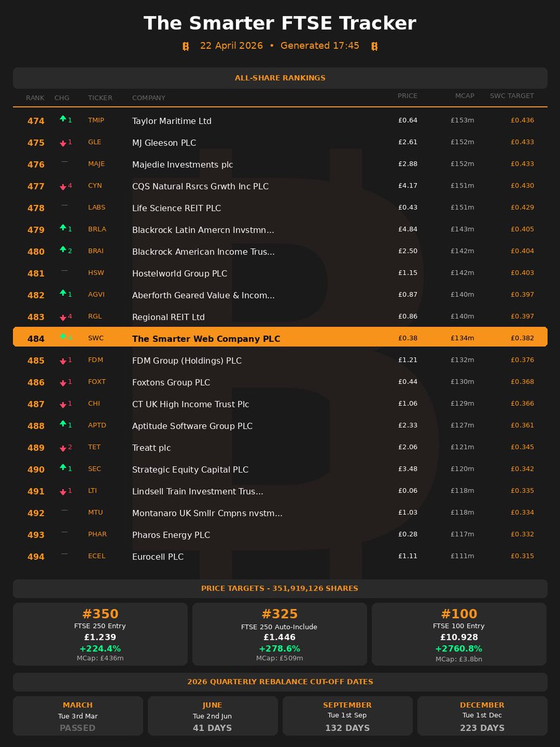560x747 pixels.
Task: Click the LABS ticker symbol
Action: pyautogui.click(x=96, y=207)
